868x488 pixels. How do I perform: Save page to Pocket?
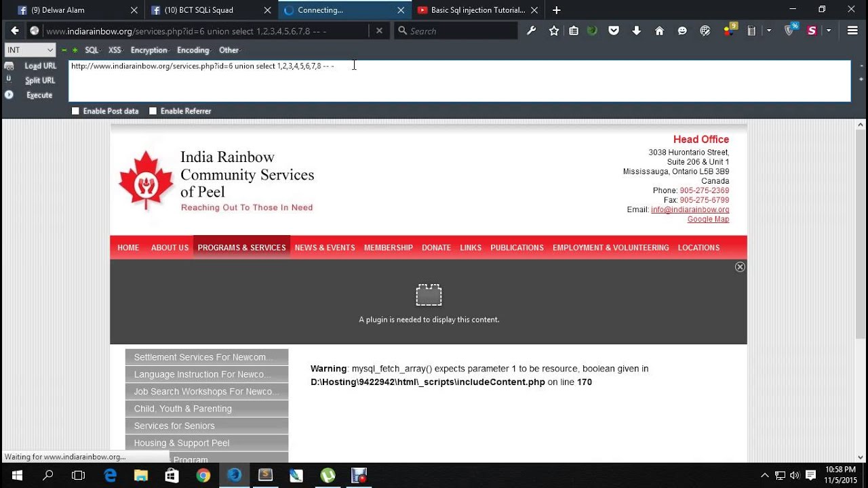(x=614, y=30)
